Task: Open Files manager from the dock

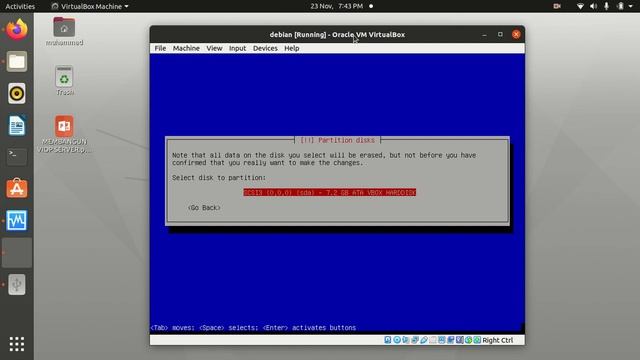Action: [17, 62]
